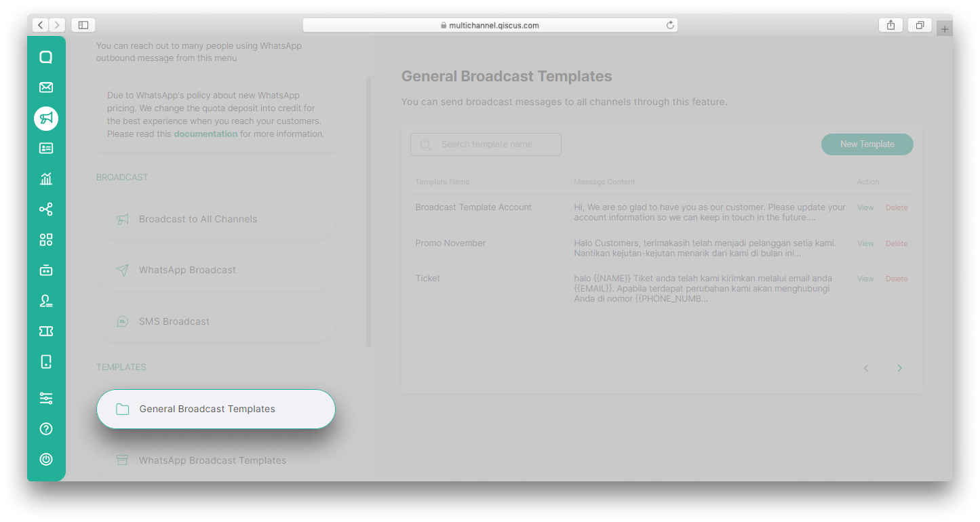
Task: Click the Halo Customers message content cell
Action: click(705, 248)
